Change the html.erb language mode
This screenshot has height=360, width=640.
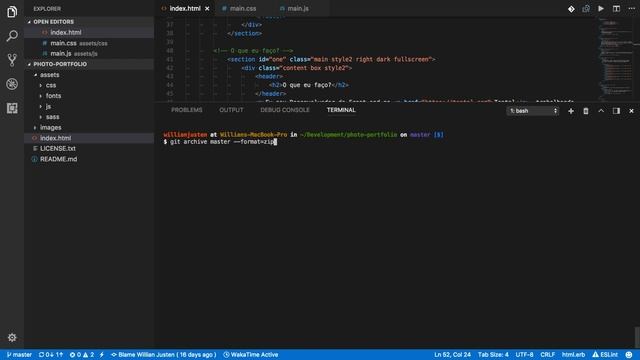tap(573, 355)
